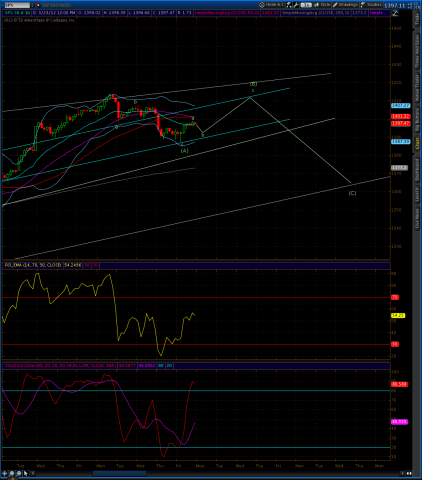Open the symbol dropdown arrow next to SPX

coord(32,5)
